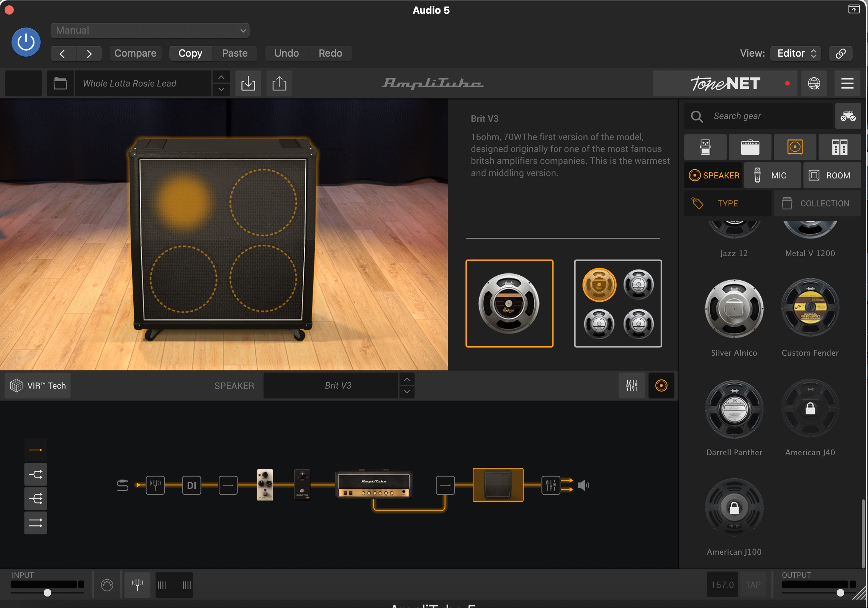Switch to the SPEAKER tab
Image resolution: width=868 pixels, height=608 pixels.
point(714,175)
